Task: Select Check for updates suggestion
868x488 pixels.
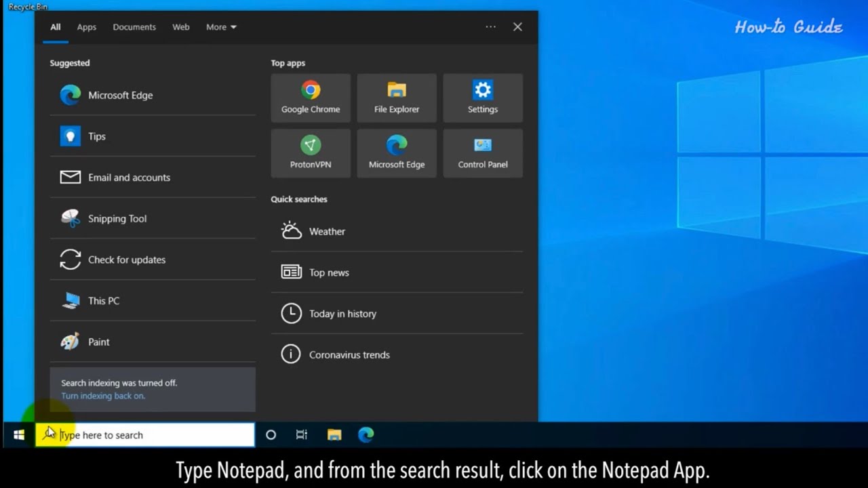Action: 153,260
